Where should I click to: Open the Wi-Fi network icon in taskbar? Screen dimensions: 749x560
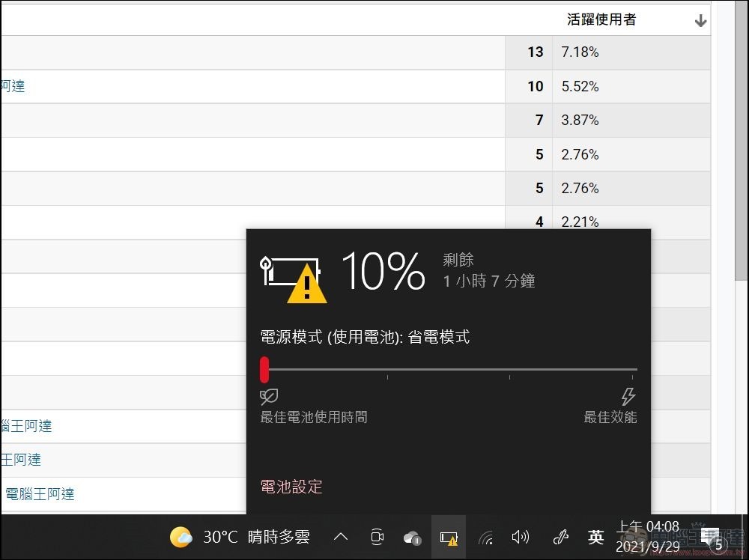[x=485, y=537]
